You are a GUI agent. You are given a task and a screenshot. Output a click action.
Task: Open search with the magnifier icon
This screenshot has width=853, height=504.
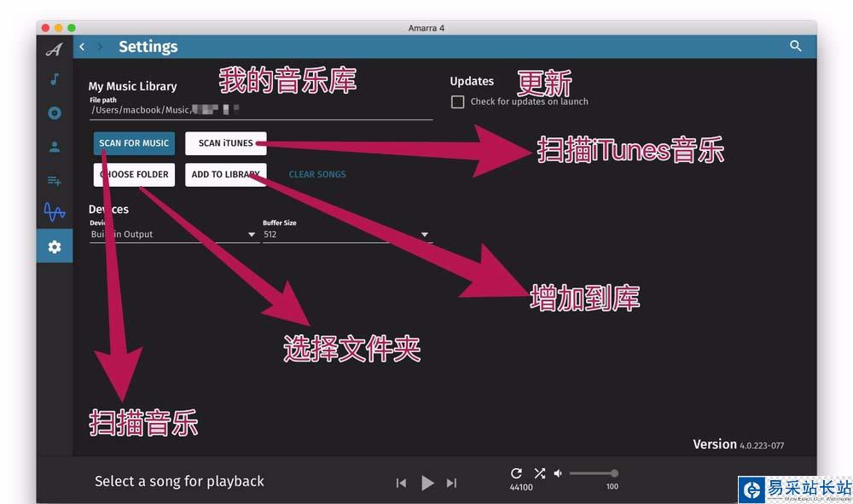(x=795, y=46)
